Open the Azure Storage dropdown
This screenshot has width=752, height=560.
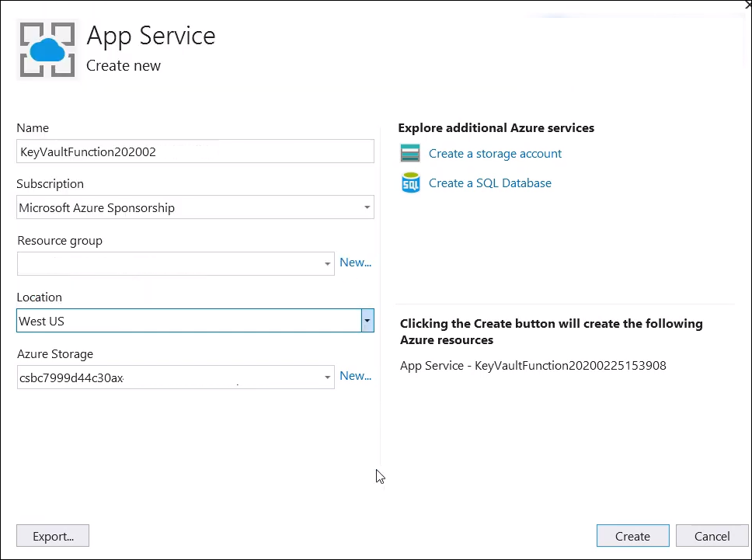point(176,377)
